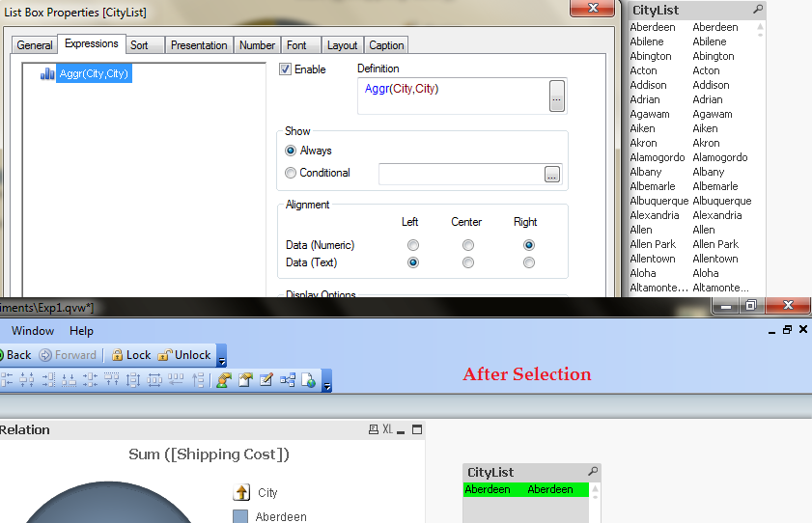Click the center vertically align toolbar icon

[90, 380]
